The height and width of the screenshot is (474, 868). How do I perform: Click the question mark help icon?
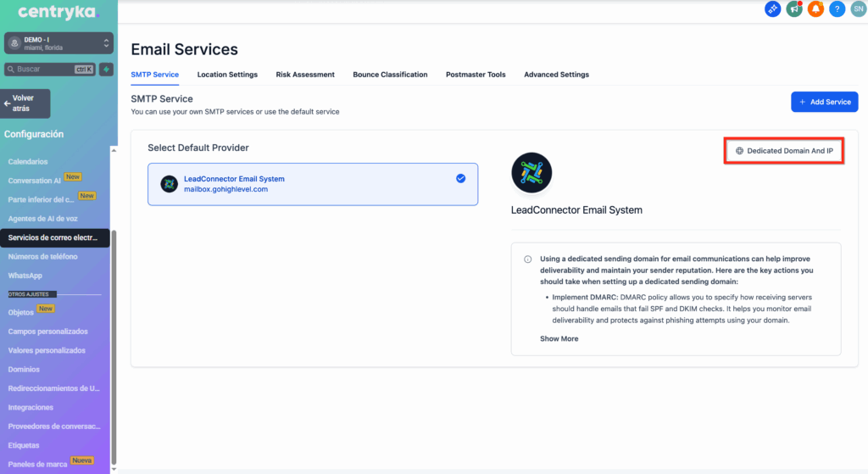click(x=837, y=9)
